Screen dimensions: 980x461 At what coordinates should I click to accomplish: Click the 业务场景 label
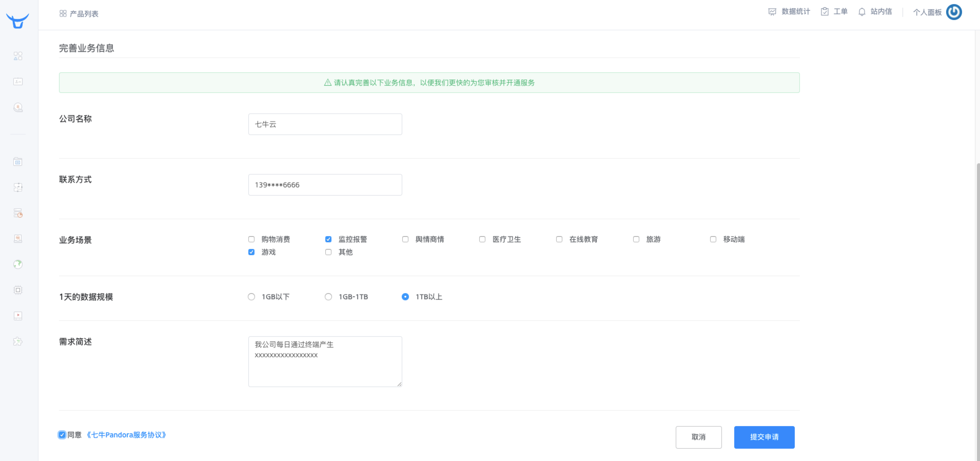pos(75,240)
